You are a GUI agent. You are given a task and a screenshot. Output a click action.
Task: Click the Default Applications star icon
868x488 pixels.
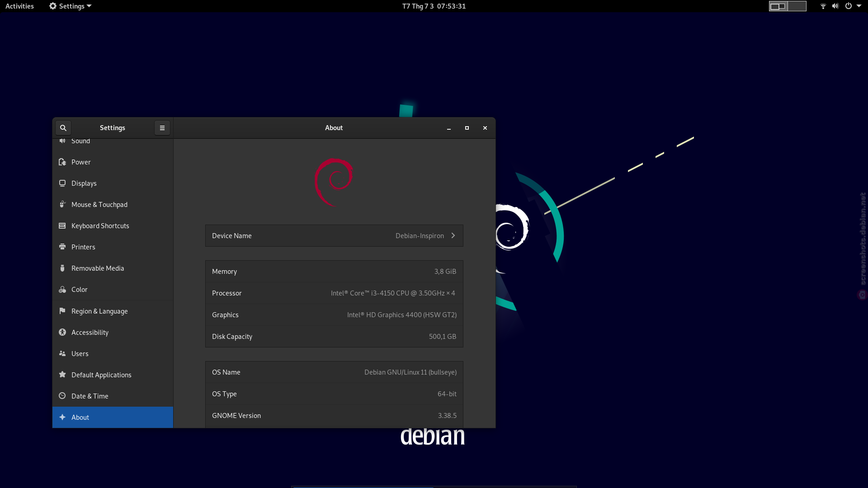point(62,375)
